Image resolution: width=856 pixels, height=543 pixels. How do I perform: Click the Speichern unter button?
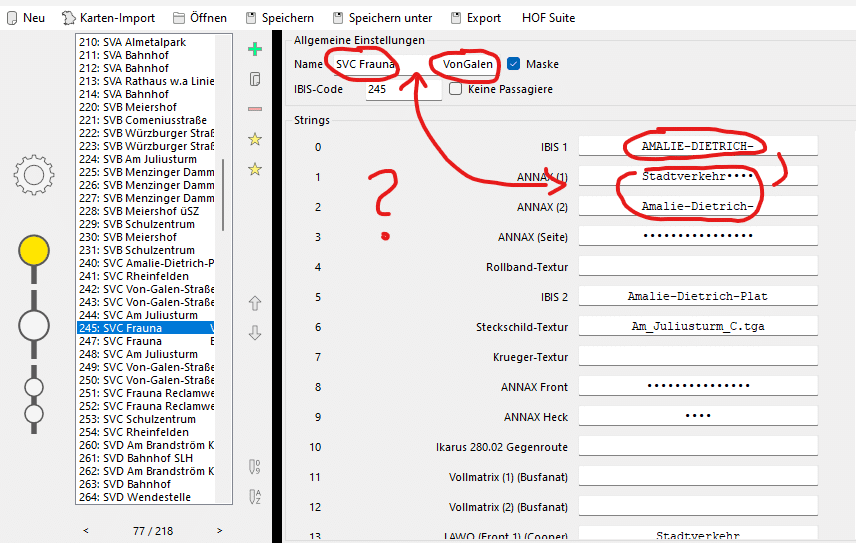(383, 18)
